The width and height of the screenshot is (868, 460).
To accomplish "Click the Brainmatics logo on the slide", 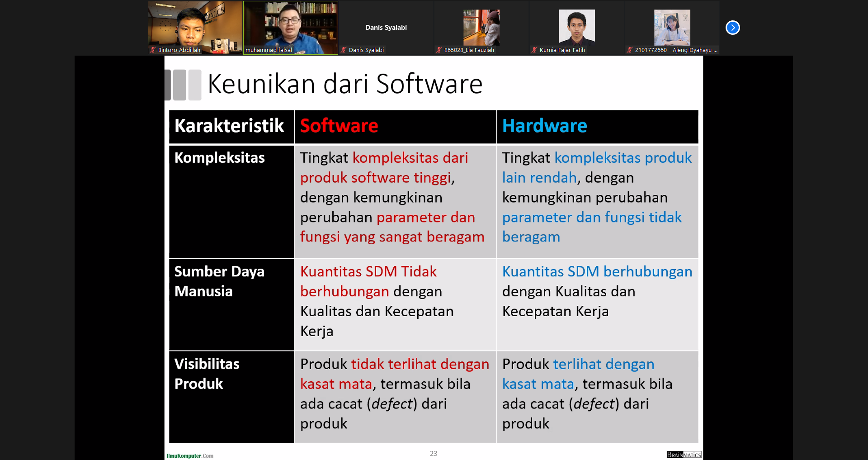I will click(x=684, y=455).
